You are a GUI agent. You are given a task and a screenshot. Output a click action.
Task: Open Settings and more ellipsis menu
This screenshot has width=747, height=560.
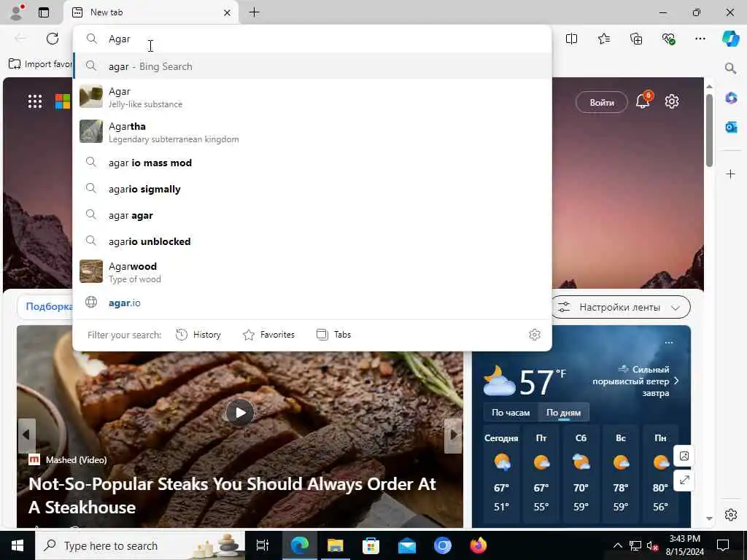click(700, 39)
